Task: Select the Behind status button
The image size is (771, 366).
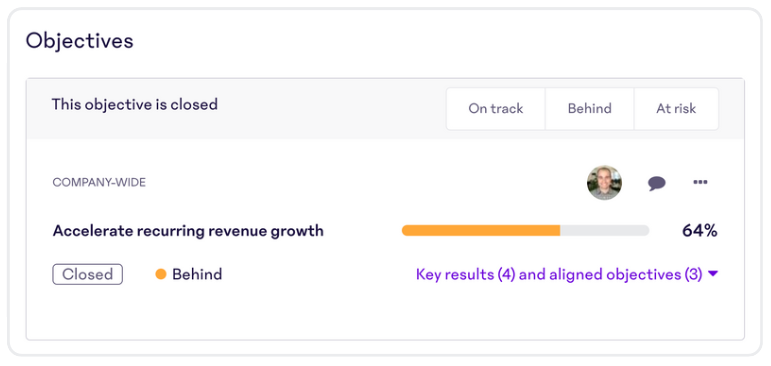Action: coord(590,109)
